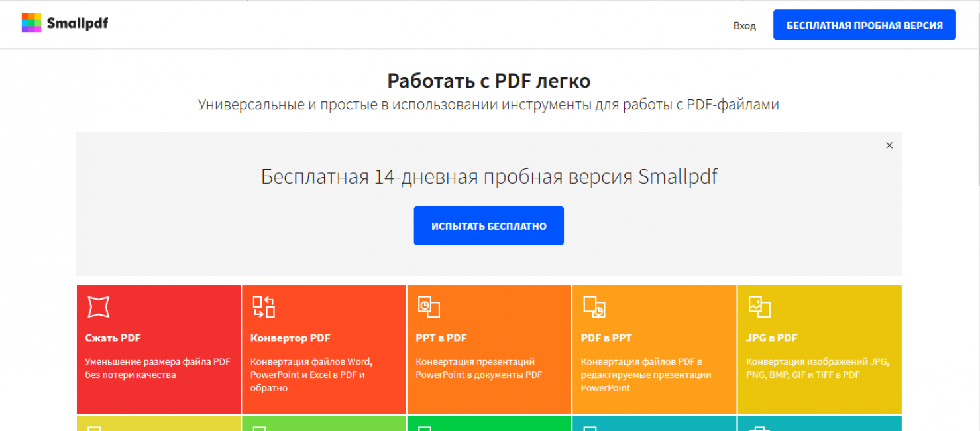Click the Сжать PDF compress icon
Screen dimensions: 980x431
coord(98,306)
